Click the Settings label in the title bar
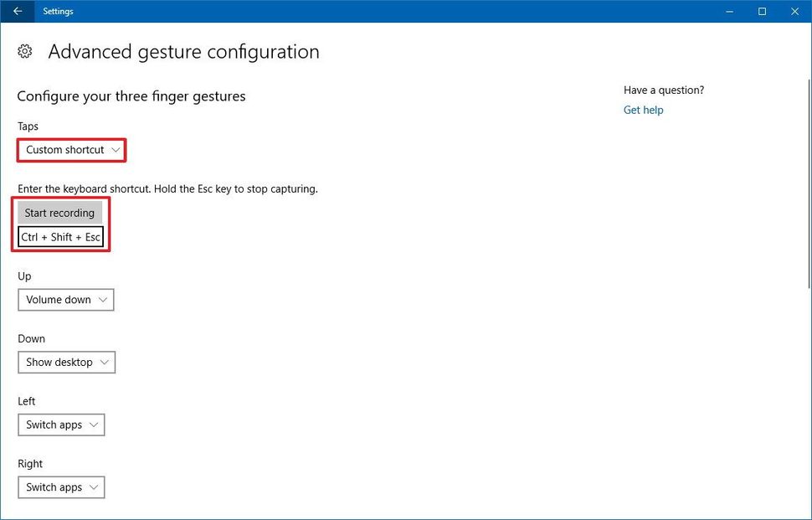The height and width of the screenshot is (520, 812). 58,11
